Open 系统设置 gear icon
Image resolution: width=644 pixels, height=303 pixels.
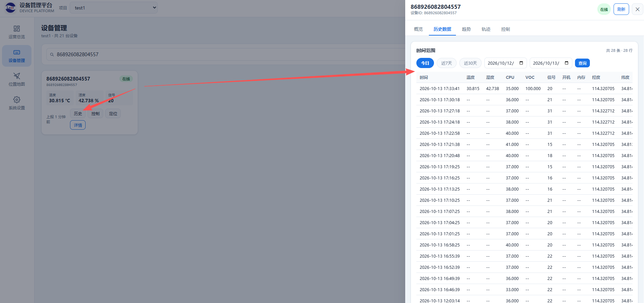pyautogui.click(x=17, y=100)
